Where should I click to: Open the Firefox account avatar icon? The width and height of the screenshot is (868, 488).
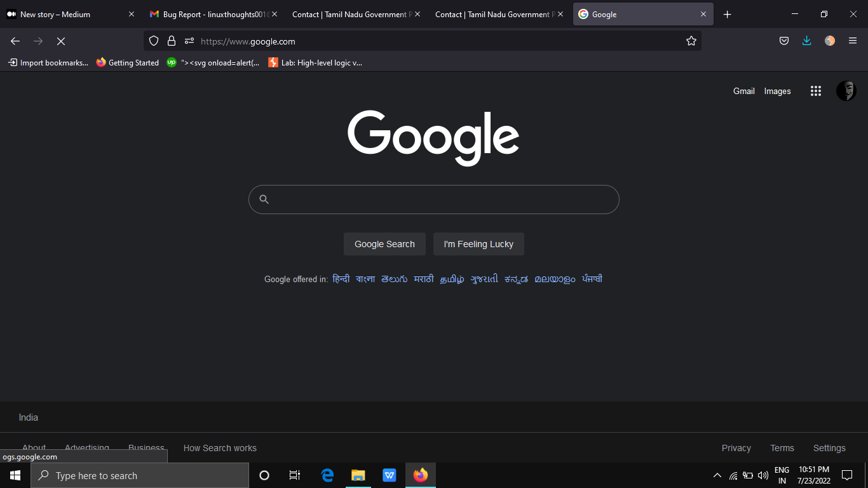point(830,41)
